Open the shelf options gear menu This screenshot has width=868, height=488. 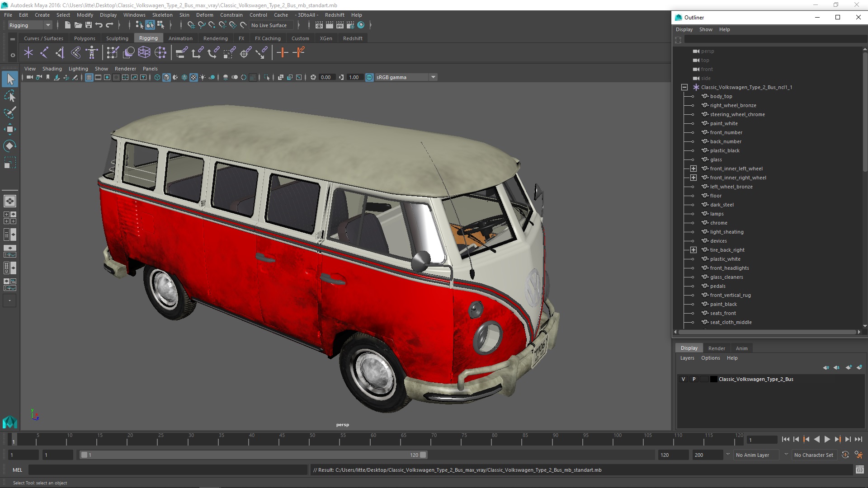(x=12, y=55)
